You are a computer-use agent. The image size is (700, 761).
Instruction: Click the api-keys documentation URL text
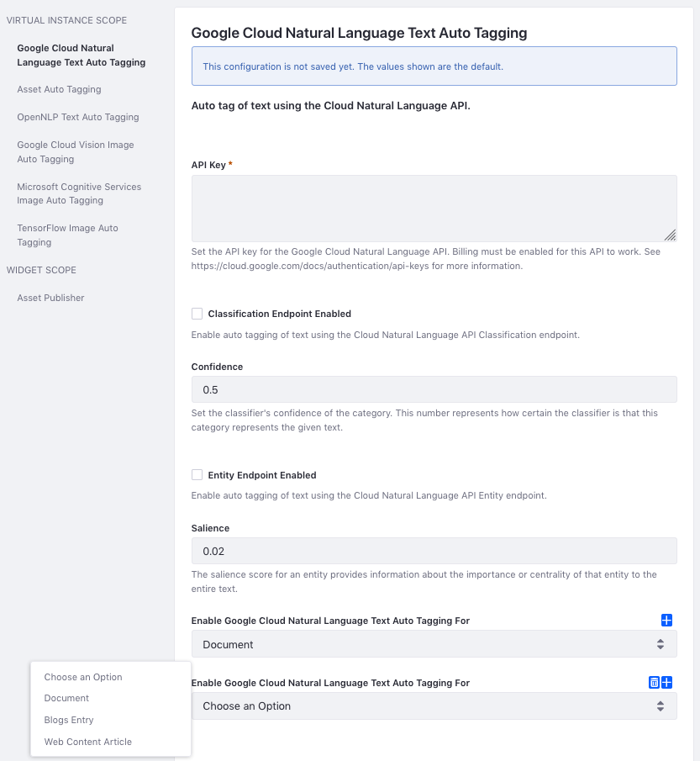pos(310,266)
